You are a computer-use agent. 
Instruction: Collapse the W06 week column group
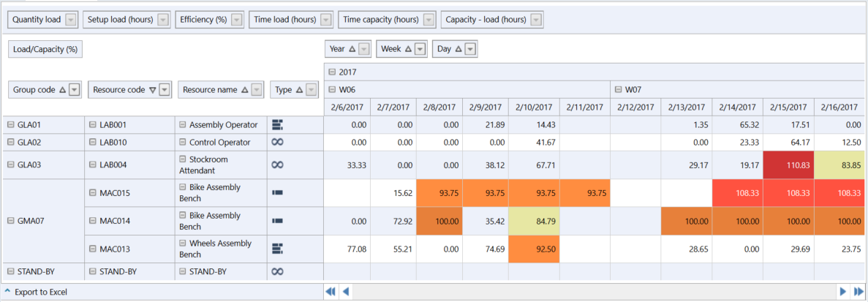click(x=332, y=90)
